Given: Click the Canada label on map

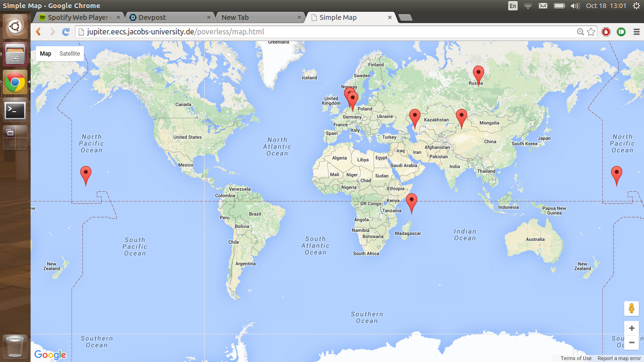Looking at the screenshot, I should click(x=183, y=105).
